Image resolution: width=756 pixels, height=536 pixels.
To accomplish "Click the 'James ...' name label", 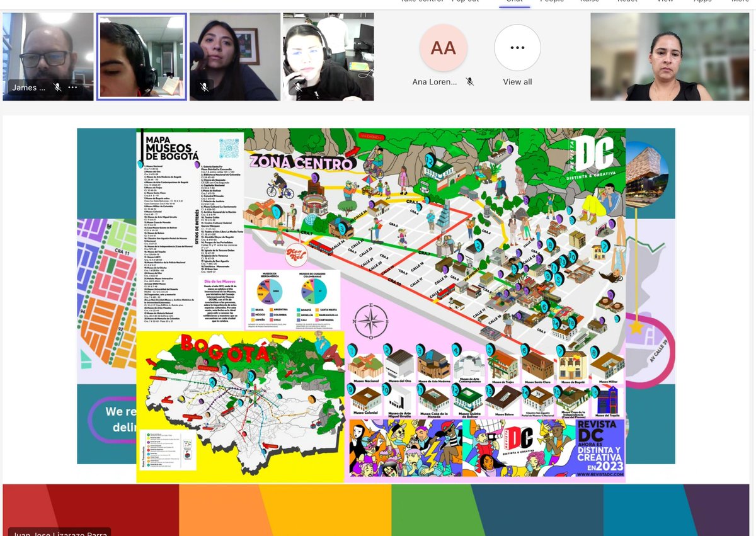I will (29, 88).
